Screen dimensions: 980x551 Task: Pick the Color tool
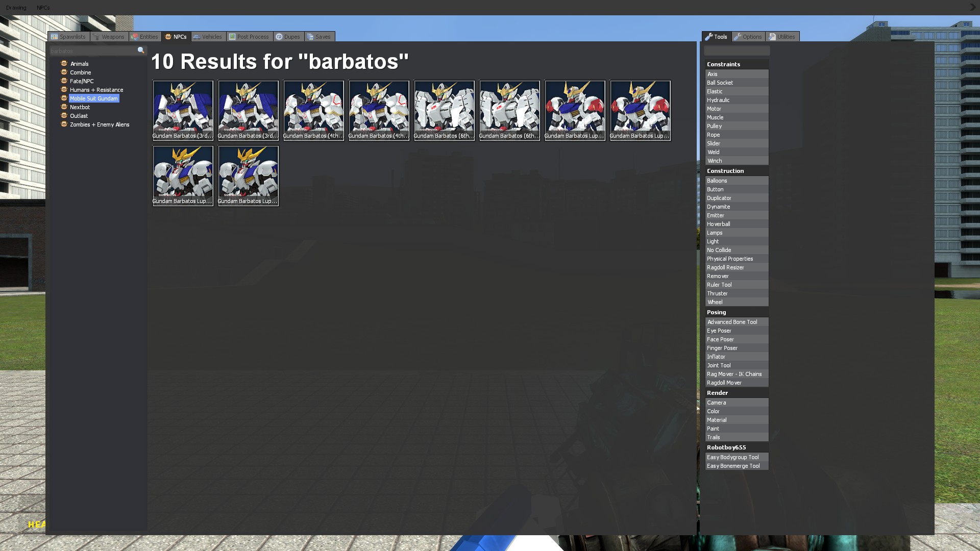point(737,411)
